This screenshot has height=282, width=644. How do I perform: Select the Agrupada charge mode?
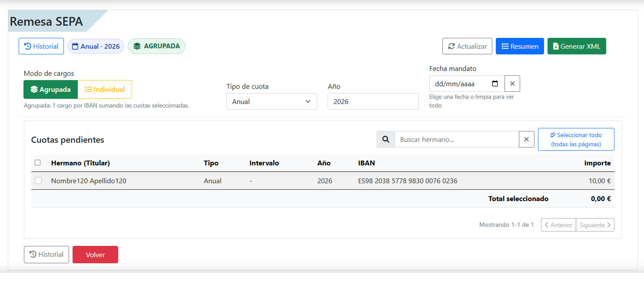50,89
